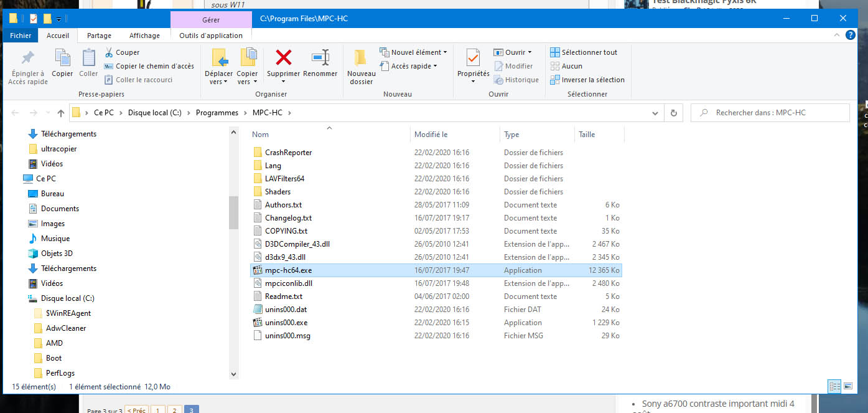Open Musique in navigation pane
Image resolution: width=868 pixels, height=413 pixels.
pos(55,239)
